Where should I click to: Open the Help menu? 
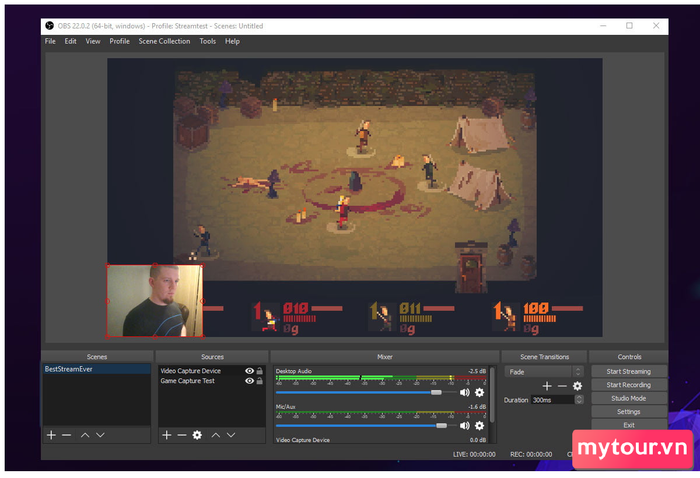click(x=232, y=41)
